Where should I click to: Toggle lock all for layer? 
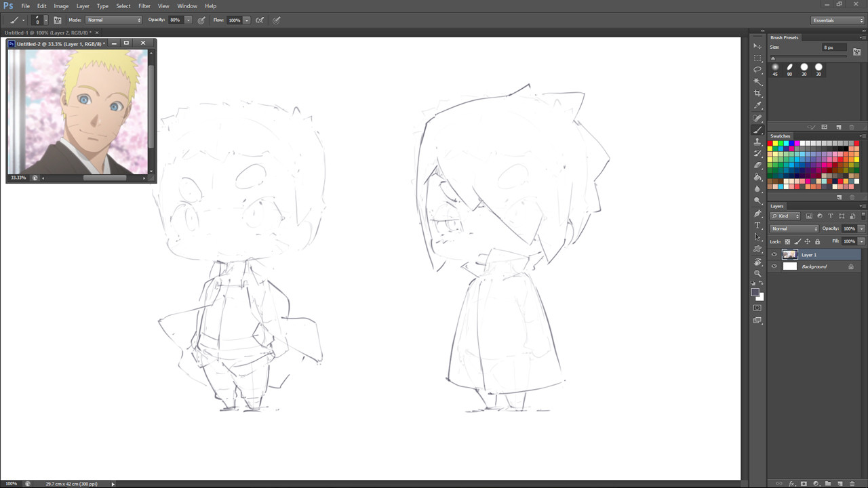[817, 241]
